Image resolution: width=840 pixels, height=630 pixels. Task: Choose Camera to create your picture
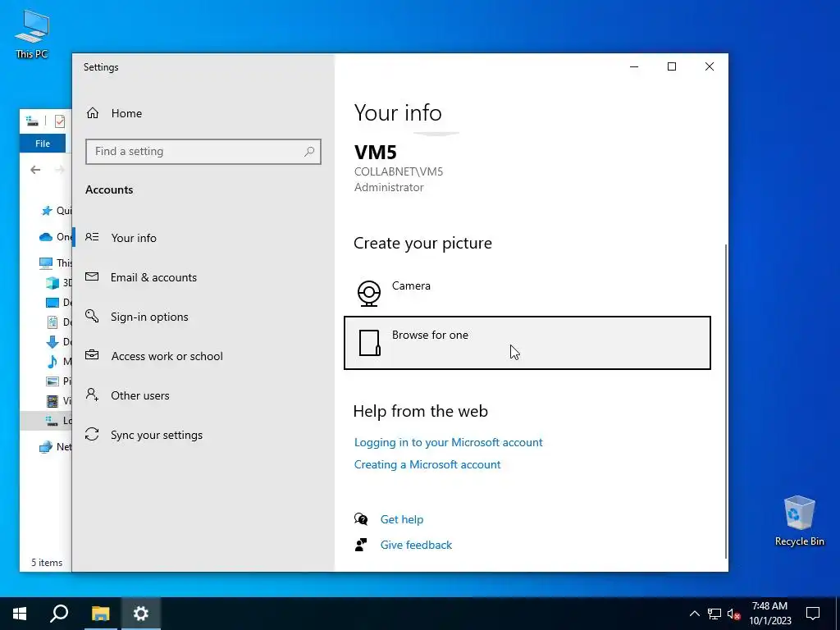(x=527, y=292)
